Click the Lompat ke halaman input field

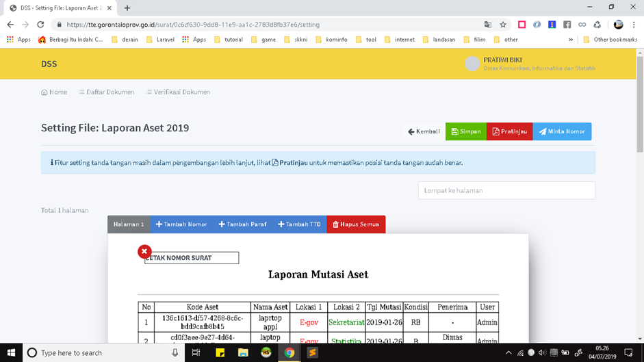tap(506, 190)
